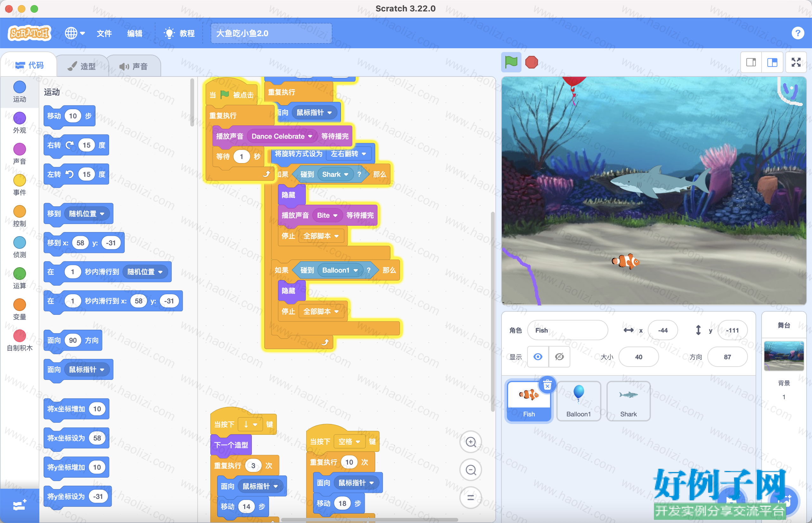
Task: Select the Fish sprite thumbnail
Action: pyautogui.click(x=529, y=401)
